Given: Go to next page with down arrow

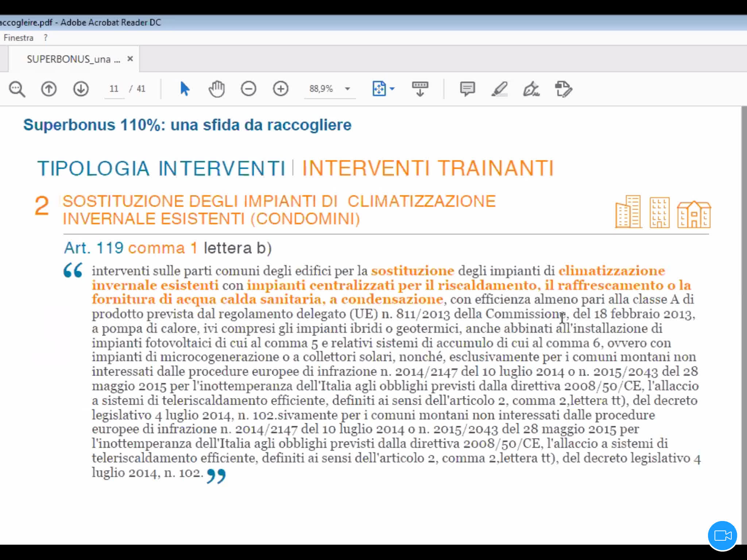Looking at the screenshot, I should (x=81, y=89).
